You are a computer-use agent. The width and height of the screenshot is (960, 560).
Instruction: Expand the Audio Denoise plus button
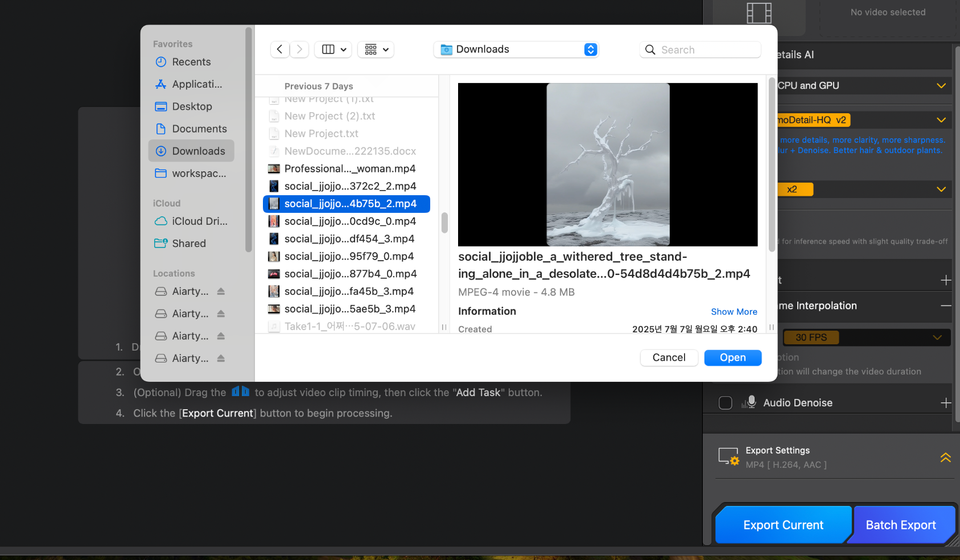point(945,403)
